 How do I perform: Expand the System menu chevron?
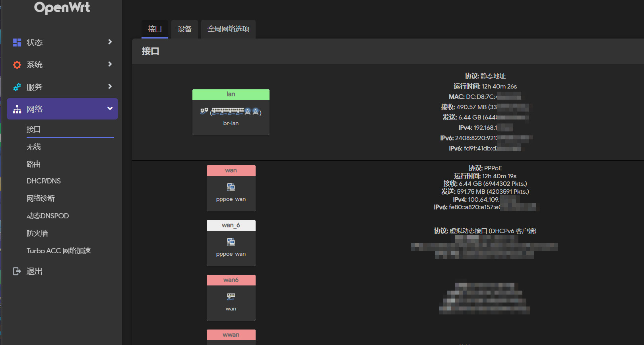coord(110,64)
